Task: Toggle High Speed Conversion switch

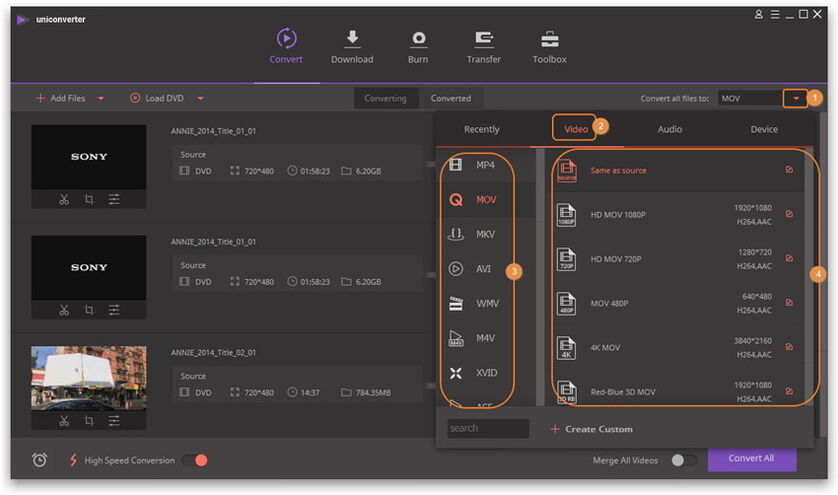Action: point(196,460)
